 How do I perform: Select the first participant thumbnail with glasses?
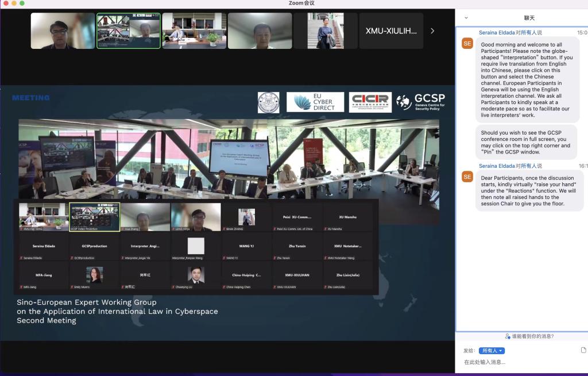63,31
